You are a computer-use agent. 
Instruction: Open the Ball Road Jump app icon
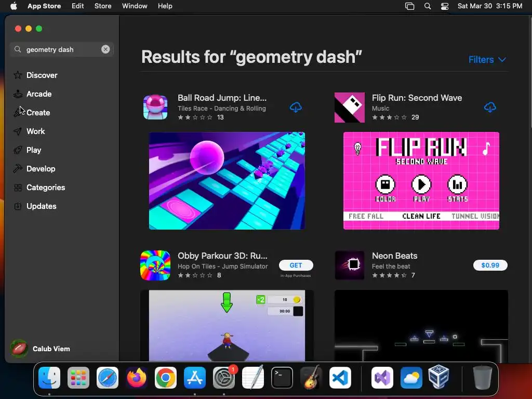click(x=155, y=107)
